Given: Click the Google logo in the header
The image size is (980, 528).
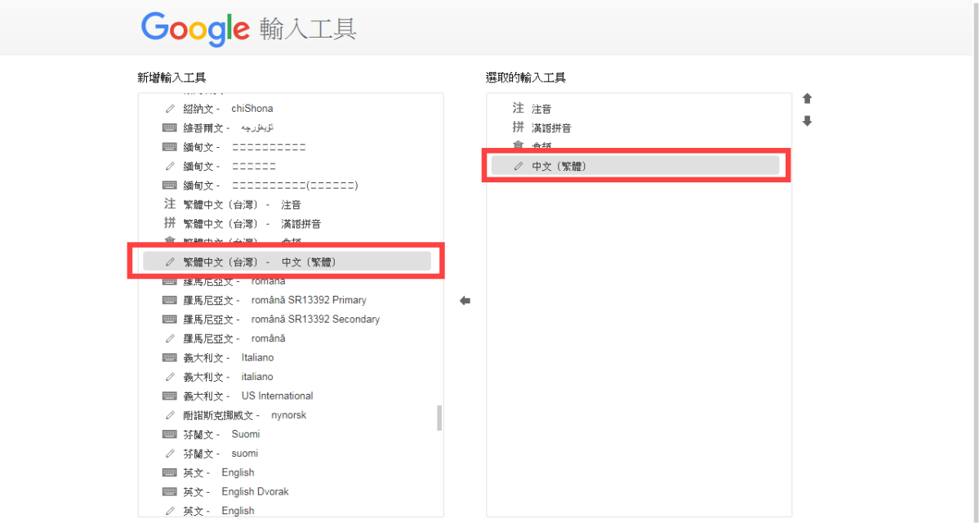Looking at the screenshot, I should (195, 29).
